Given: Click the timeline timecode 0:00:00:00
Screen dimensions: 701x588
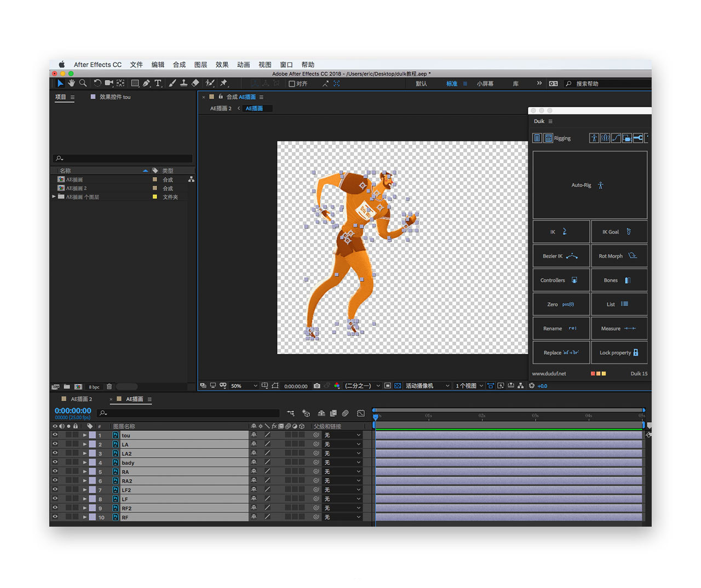Looking at the screenshot, I should tap(73, 411).
